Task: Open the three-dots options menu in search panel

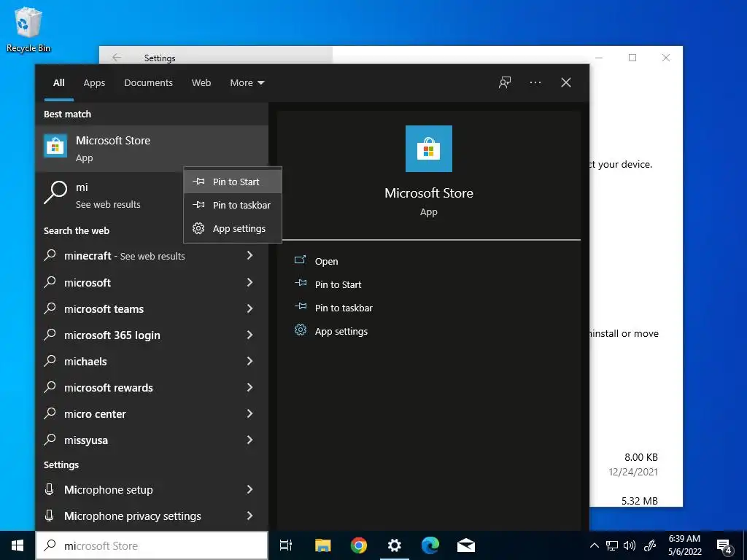Action: click(x=535, y=82)
